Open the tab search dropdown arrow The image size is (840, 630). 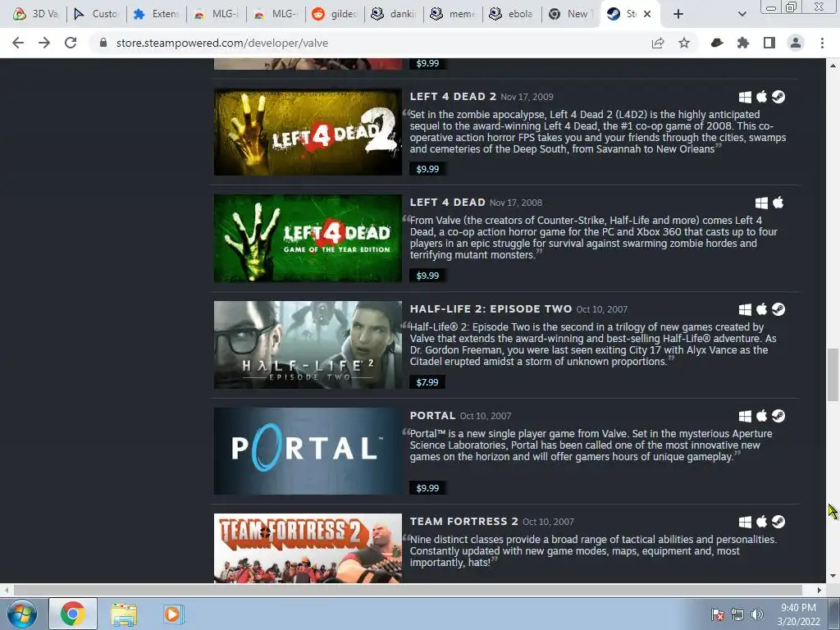point(742,14)
